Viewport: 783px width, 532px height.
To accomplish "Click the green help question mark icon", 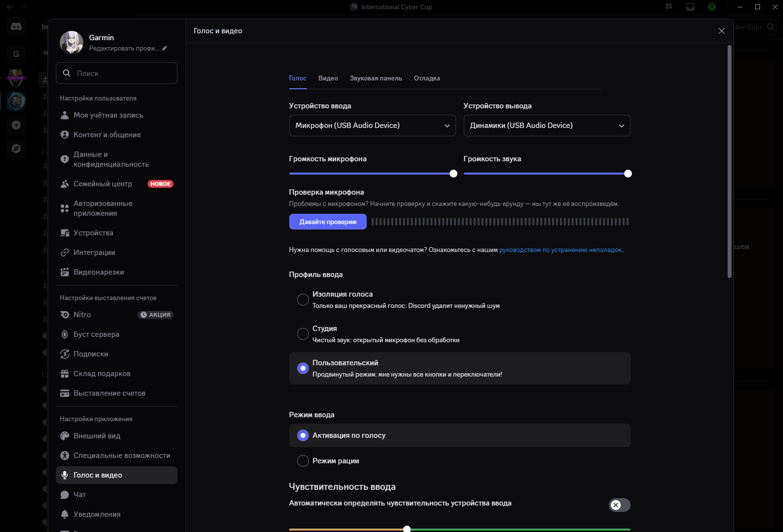I will click(712, 7).
